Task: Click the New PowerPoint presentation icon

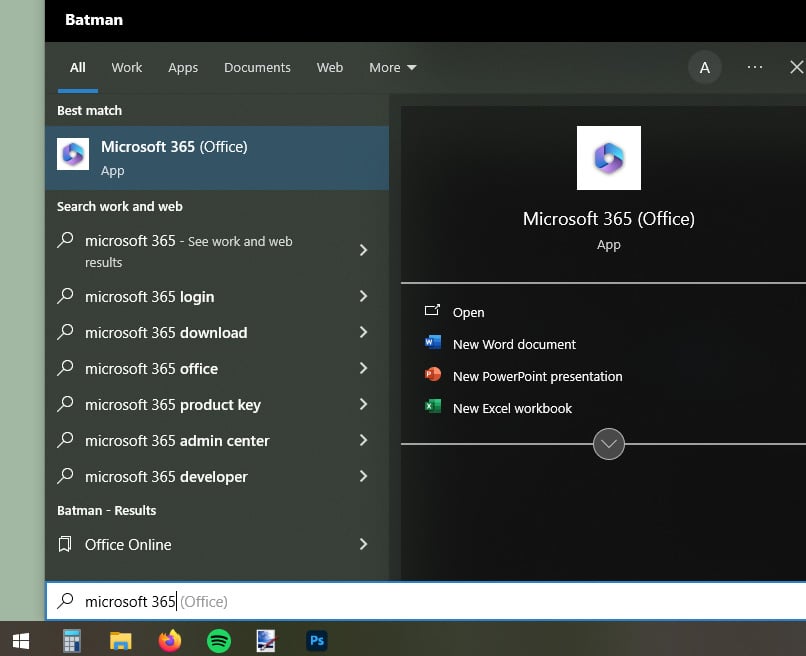Action: pos(432,374)
